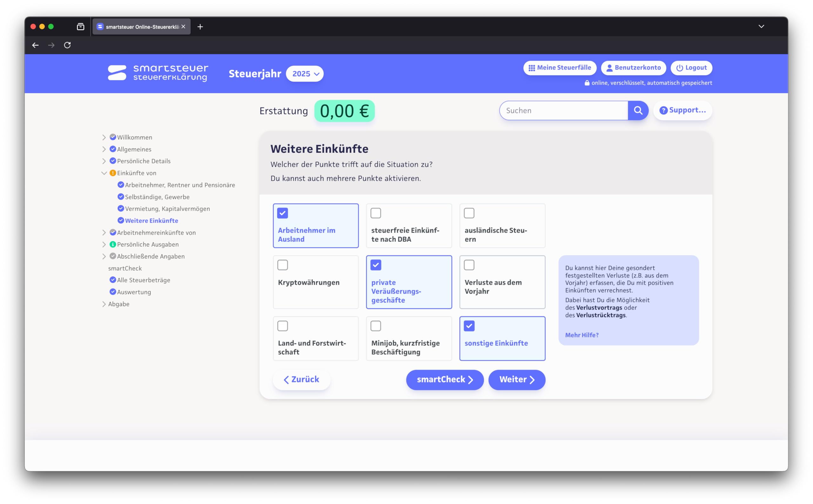Viewport: 813px width, 504px height.
Task: Go back with the Zurück button
Action: (x=301, y=379)
